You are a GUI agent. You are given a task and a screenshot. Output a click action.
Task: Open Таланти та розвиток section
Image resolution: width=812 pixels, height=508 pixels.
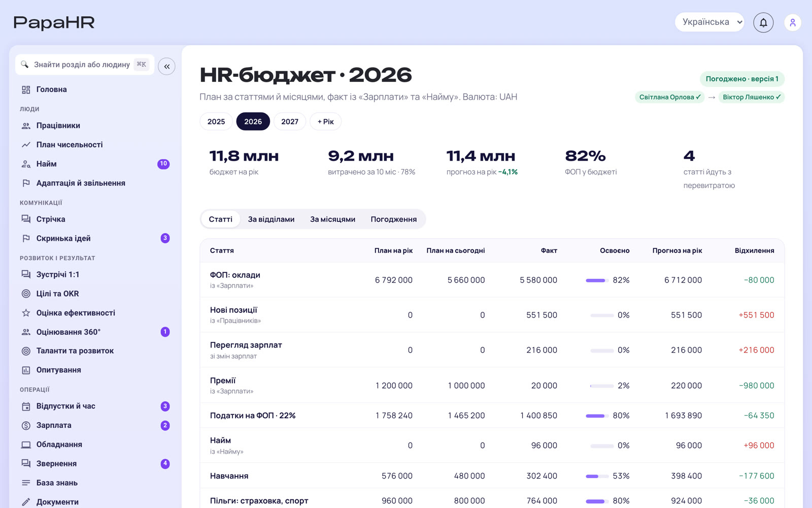click(x=95, y=351)
